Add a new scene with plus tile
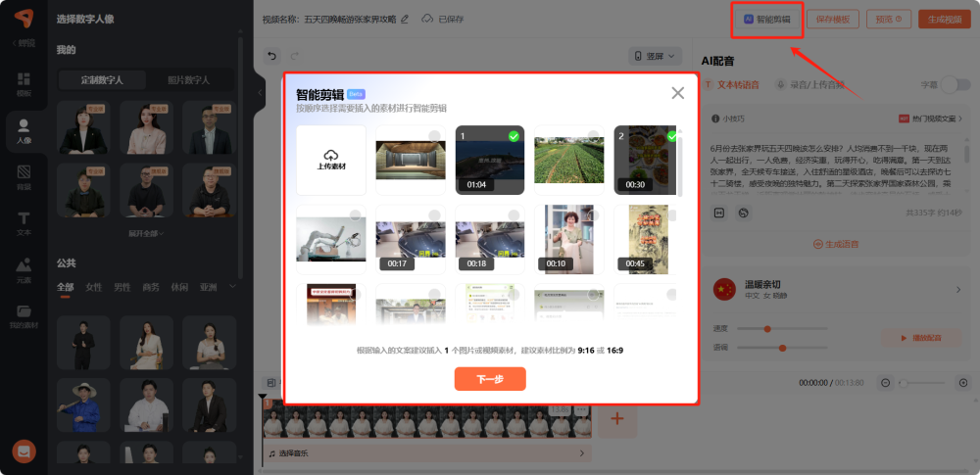Screen dimensions: 980x475 pyautogui.click(x=617, y=419)
